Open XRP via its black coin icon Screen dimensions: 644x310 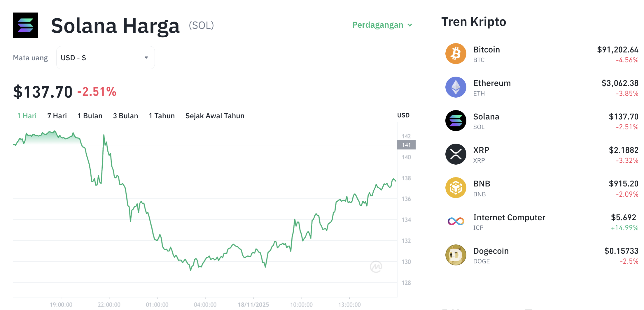(455, 154)
